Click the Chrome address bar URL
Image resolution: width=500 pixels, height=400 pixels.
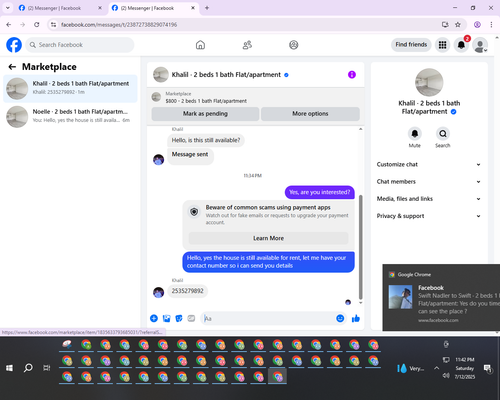click(119, 25)
